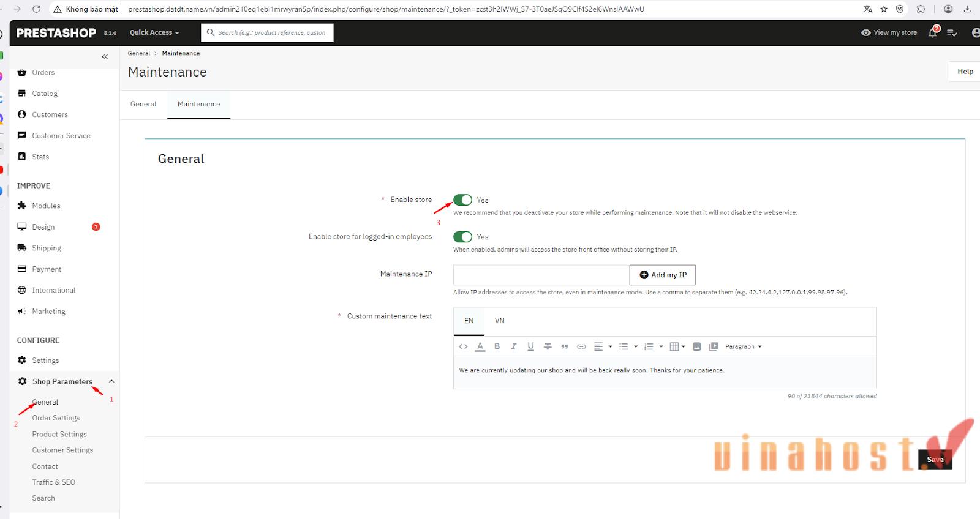Open Shipping in sidebar

point(47,248)
